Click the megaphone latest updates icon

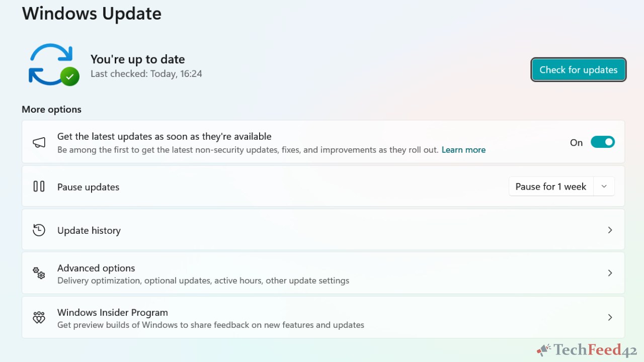point(39,143)
